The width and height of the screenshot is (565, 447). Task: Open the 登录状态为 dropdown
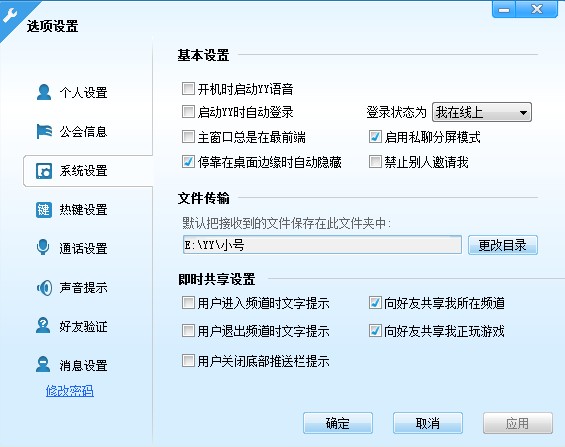[x=482, y=112]
